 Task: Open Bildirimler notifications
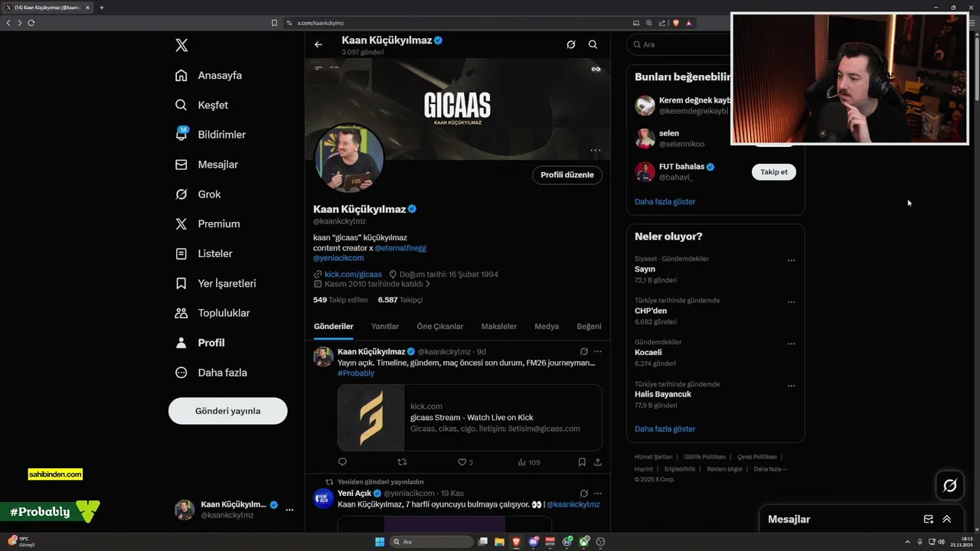(x=211, y=135)
